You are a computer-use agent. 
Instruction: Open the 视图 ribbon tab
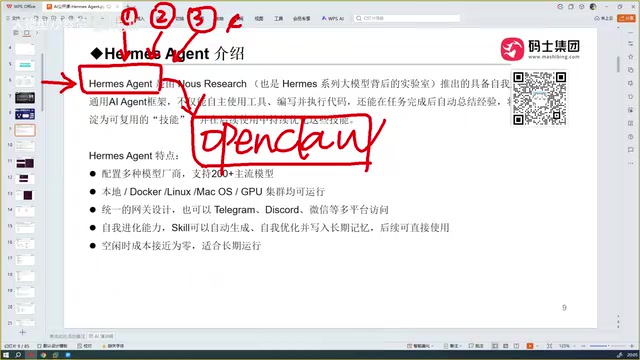tap(259, 18)
